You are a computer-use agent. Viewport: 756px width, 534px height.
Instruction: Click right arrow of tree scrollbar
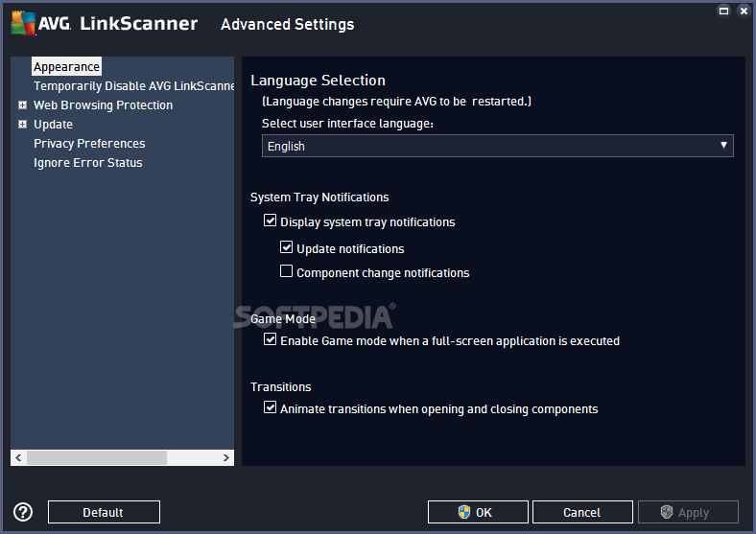(226, 457)
